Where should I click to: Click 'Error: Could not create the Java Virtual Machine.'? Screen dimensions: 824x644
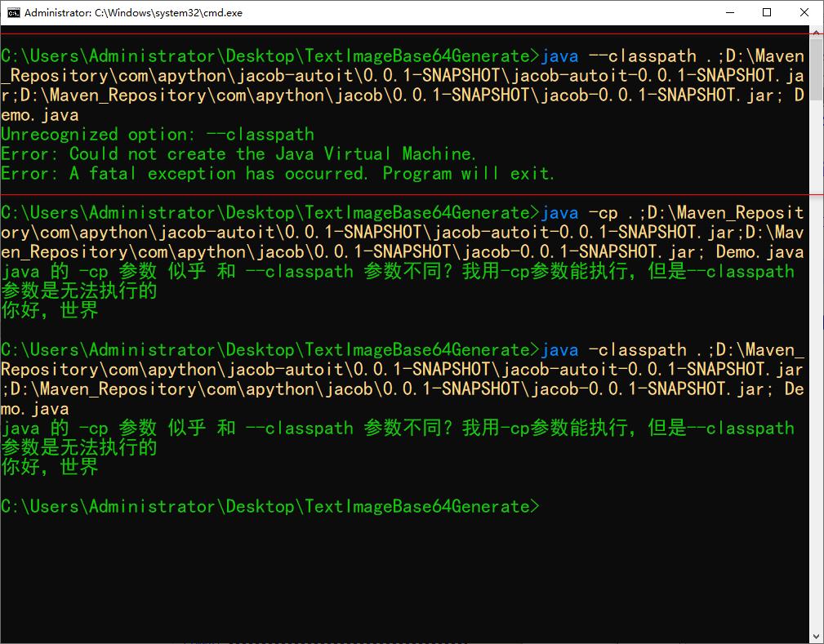pos(238,154)
